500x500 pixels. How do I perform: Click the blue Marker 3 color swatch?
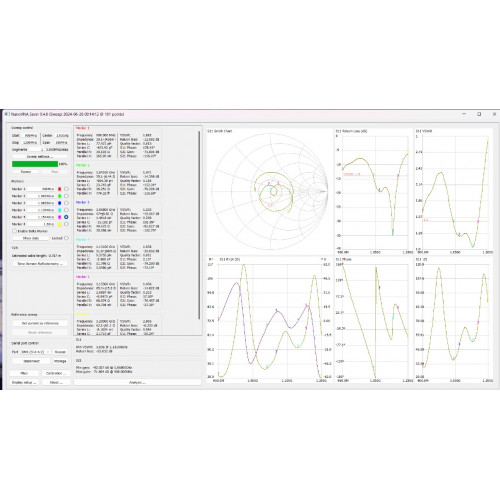click(x=60, y=203)
